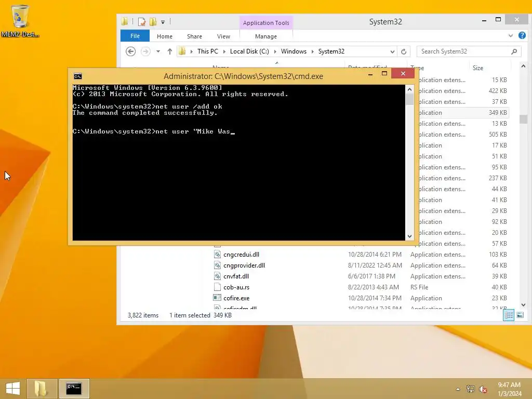The height and width of the screenshot is (399, 532).
Task: Open the Manage tab under Application Tools
Action: click(x=266, y=36)
